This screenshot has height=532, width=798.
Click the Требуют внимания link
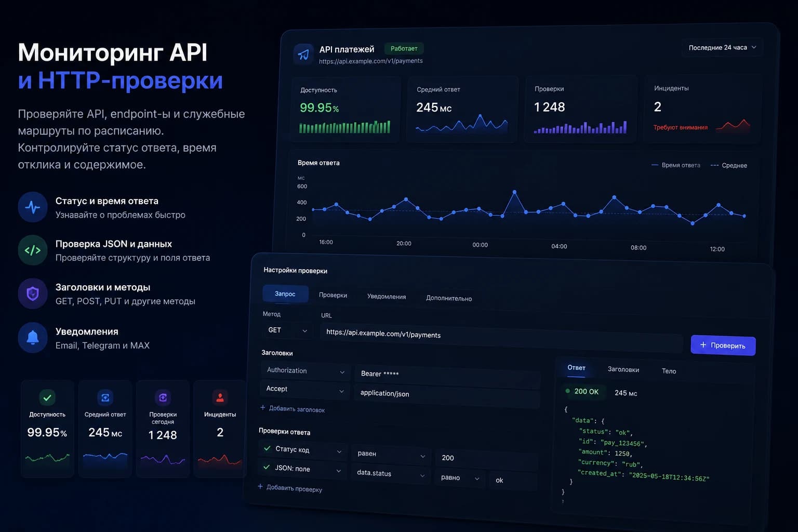(681, 127)
